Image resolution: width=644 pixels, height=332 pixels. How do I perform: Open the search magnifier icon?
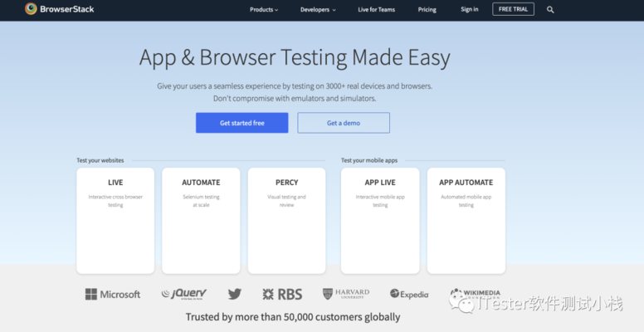(550, 10)
